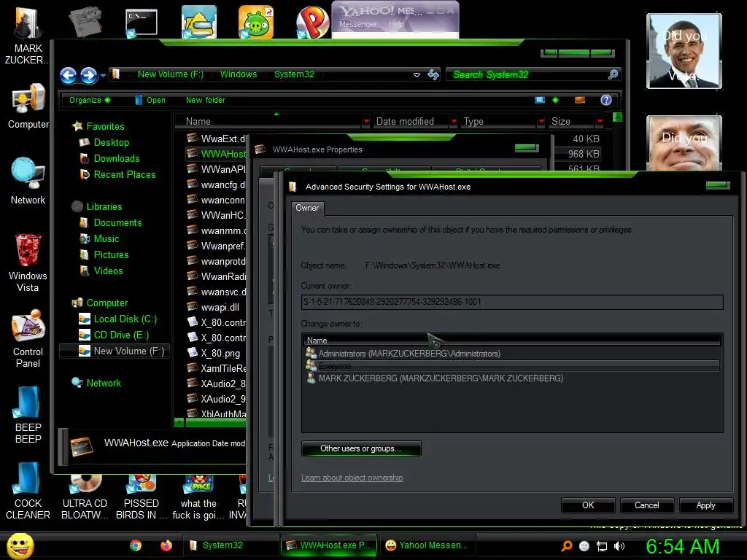
Task: Open the Type column filter dropdown
Action: point(541,122)
